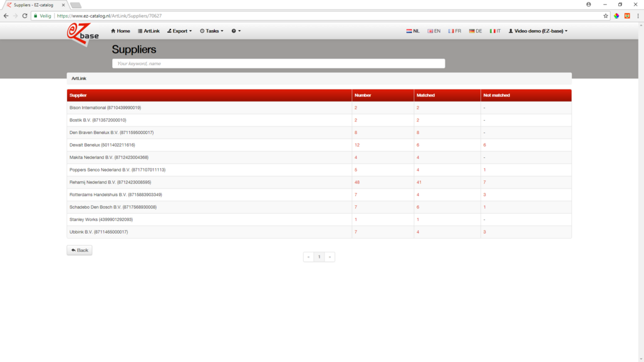Go to Home page
Screen dimensions: 644x362
tap(120, 31)
